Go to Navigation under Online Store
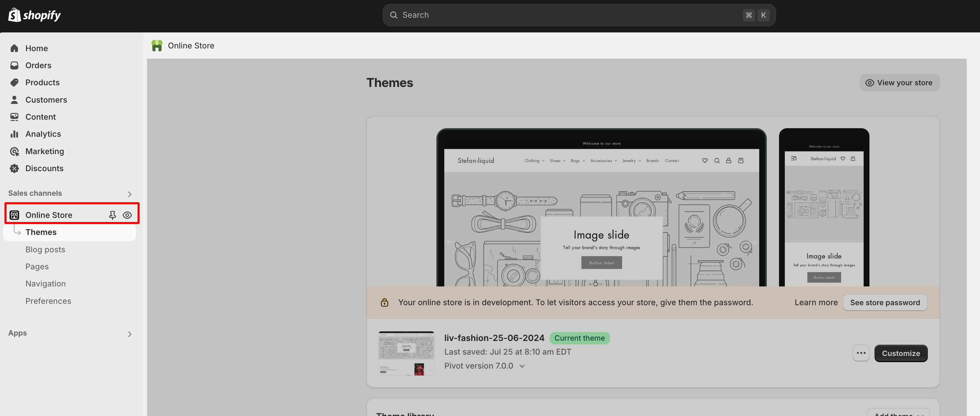This screenshot has width=980, height=416. tap(46, 284)
